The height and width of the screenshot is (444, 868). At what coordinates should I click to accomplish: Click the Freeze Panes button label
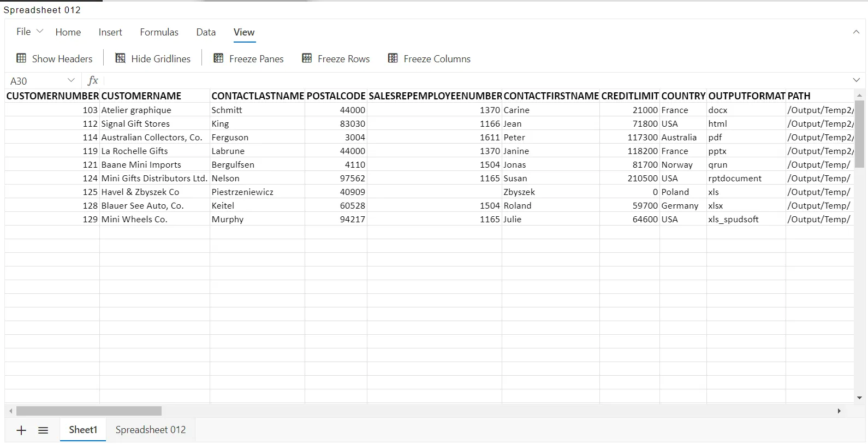tap(257, 59)
